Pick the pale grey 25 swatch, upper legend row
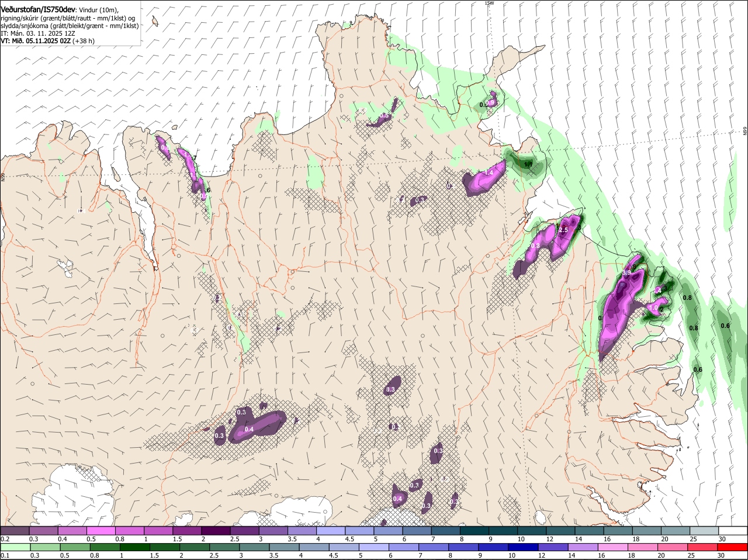Image resolution: width=748 pixels, height=560 pixels. (704, 530)
